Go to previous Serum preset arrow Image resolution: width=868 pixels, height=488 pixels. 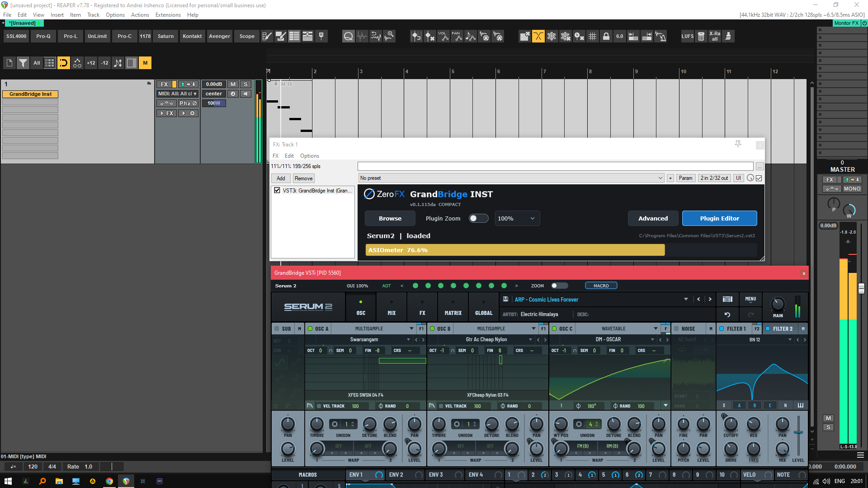(698, 299)
